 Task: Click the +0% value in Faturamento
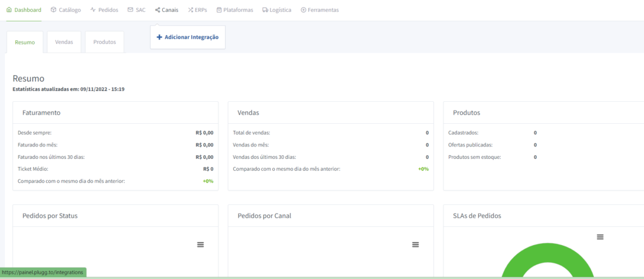[208, 181]
